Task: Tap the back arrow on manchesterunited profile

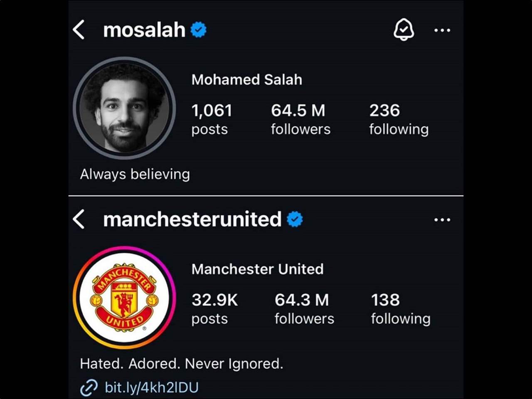Action: [79, 219]
